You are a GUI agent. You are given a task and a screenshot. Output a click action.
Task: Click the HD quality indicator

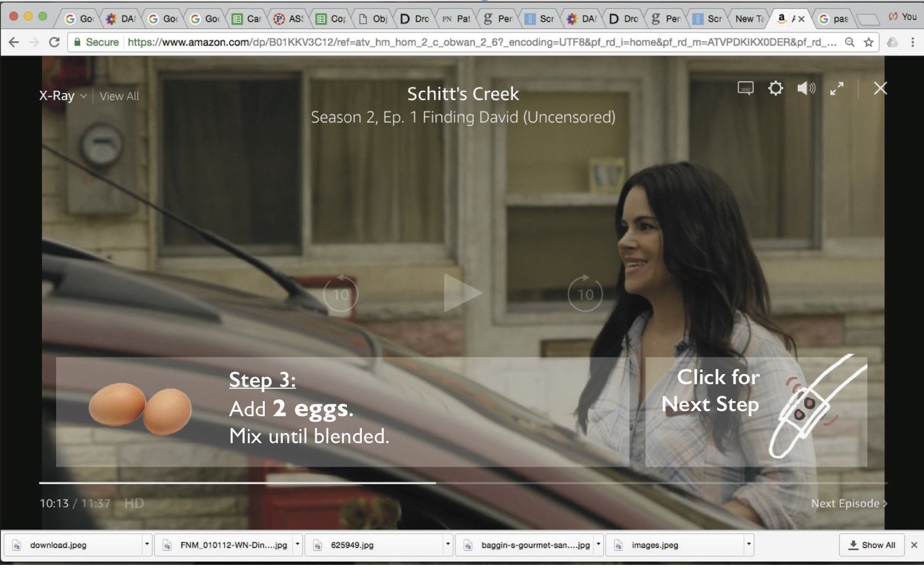(134, 503)
